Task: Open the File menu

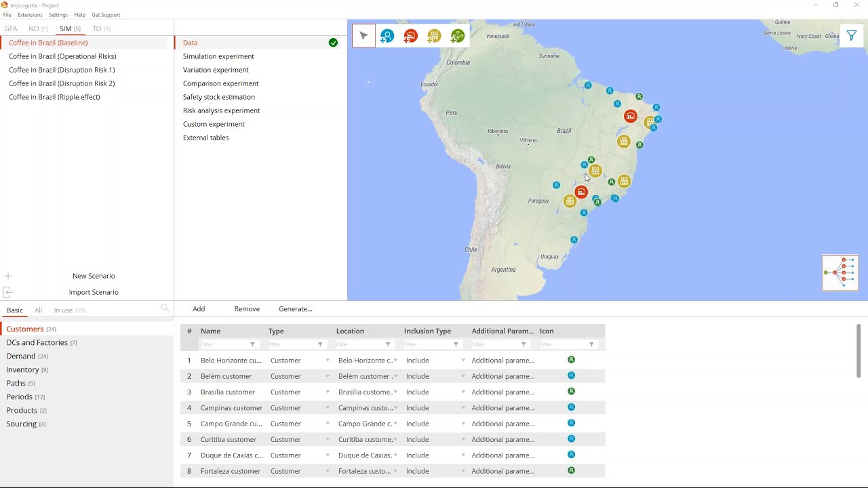Action: click(x=7, y=15)
